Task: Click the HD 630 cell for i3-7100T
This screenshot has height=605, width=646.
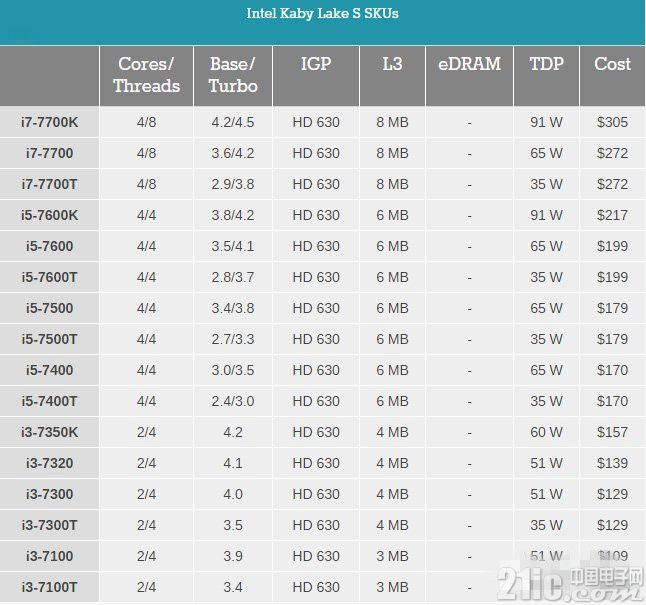Action: [316, 587]
